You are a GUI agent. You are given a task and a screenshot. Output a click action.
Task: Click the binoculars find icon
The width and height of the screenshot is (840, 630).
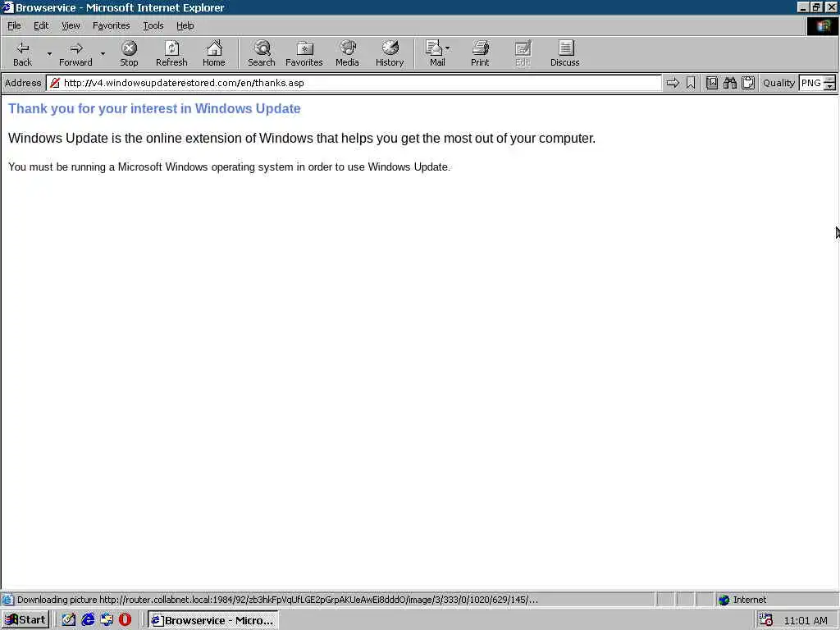point(730,83)
